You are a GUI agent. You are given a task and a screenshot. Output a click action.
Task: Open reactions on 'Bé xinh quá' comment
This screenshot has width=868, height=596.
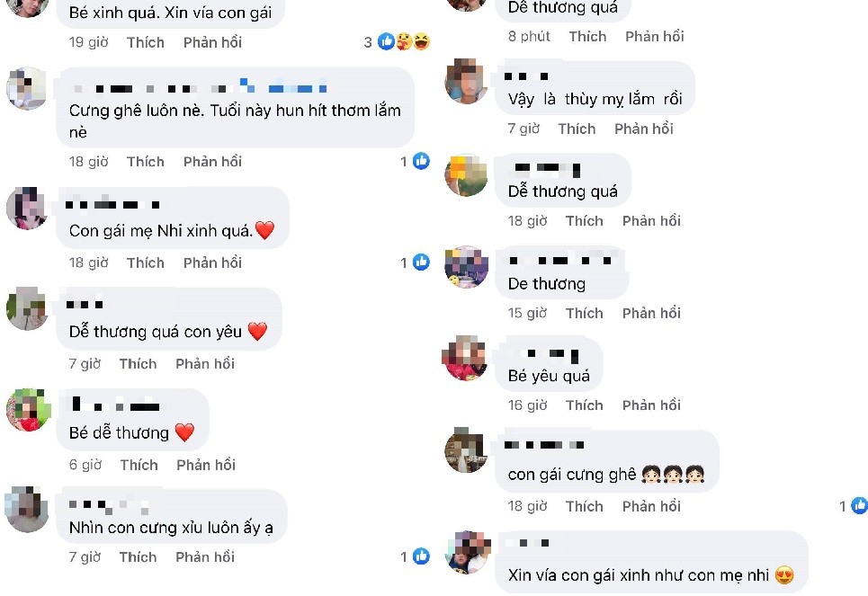coord(397,41)
